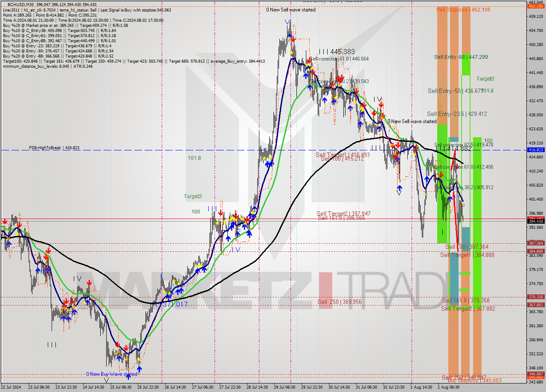
Task: Click the 346.087 price axis tag
Action: click(x=536, y=374)
